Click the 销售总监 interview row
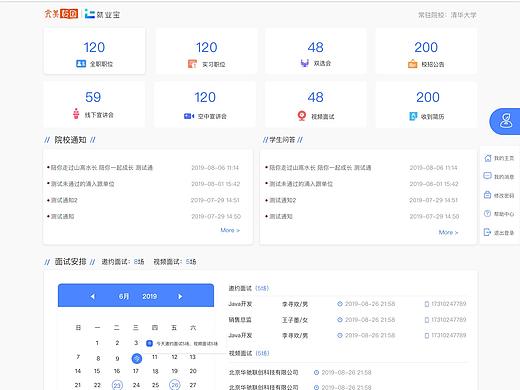The height and width of the screenshot is (390, 520). [x=347, y=320]
